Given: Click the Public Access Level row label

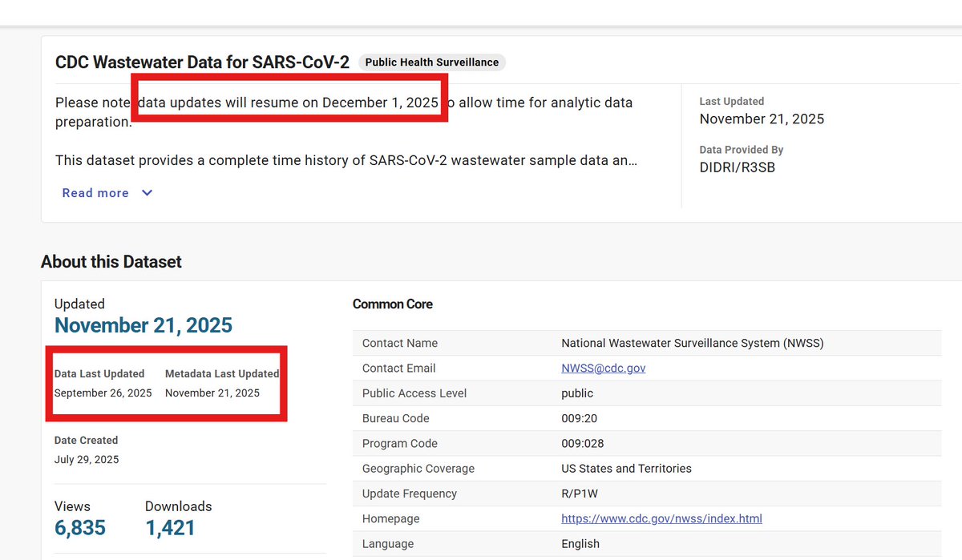Looking at the screenshot, I should coord(414,393).
